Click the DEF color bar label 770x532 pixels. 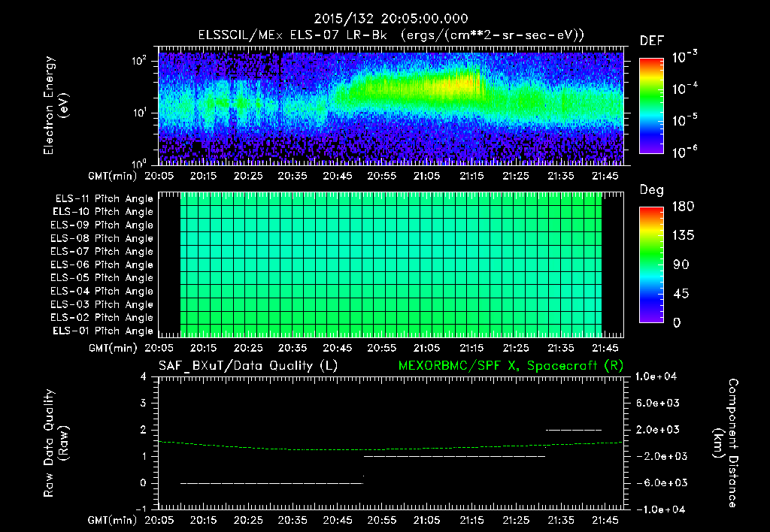pos(652,41)
